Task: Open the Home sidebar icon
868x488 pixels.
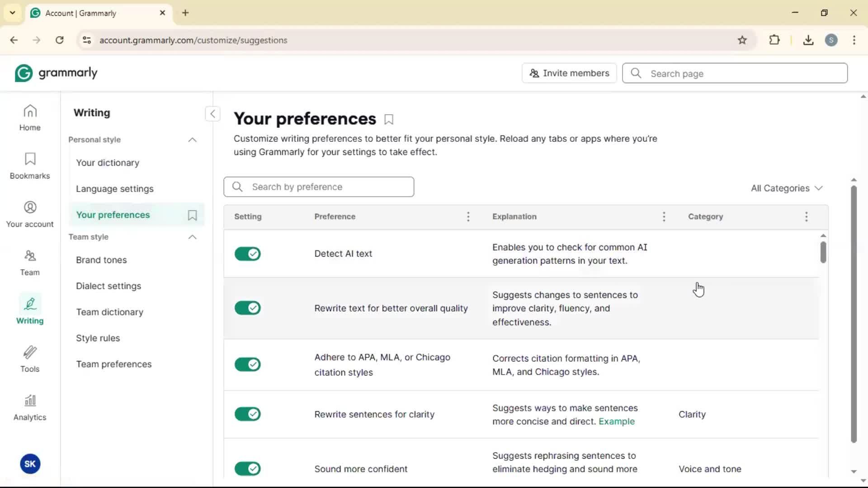Action: tap(30, 117)
